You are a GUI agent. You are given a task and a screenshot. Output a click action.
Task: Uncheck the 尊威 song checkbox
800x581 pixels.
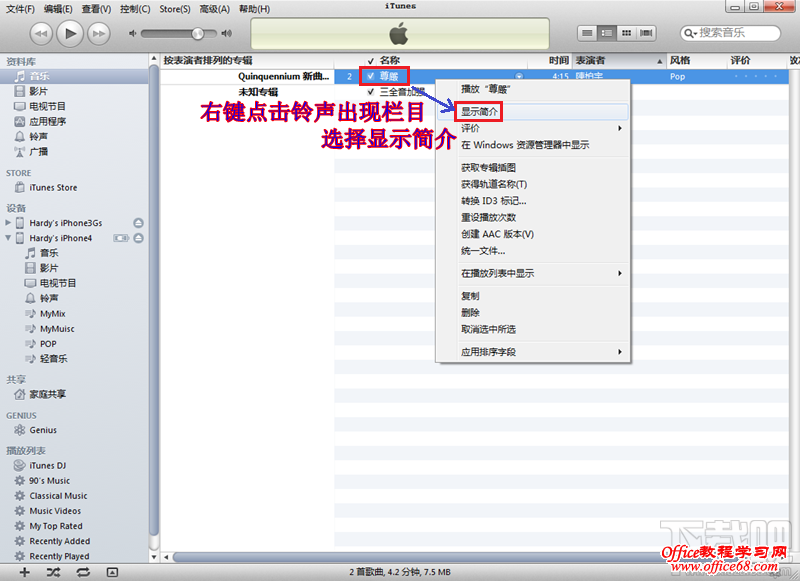(371, 77)
